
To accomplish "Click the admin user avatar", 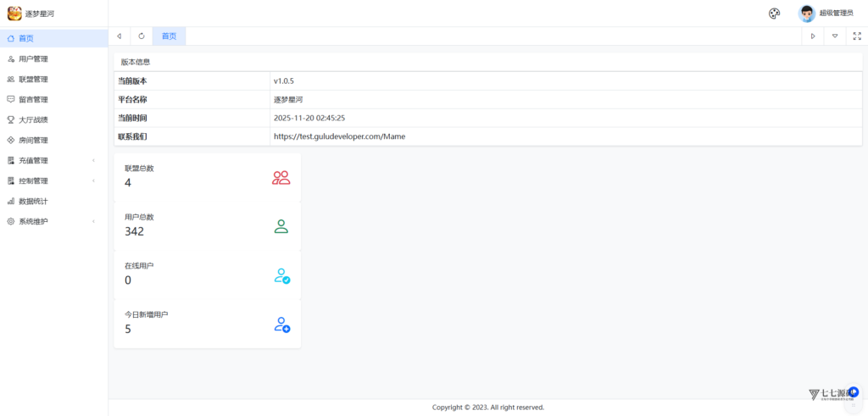I will tap(806, 14).
